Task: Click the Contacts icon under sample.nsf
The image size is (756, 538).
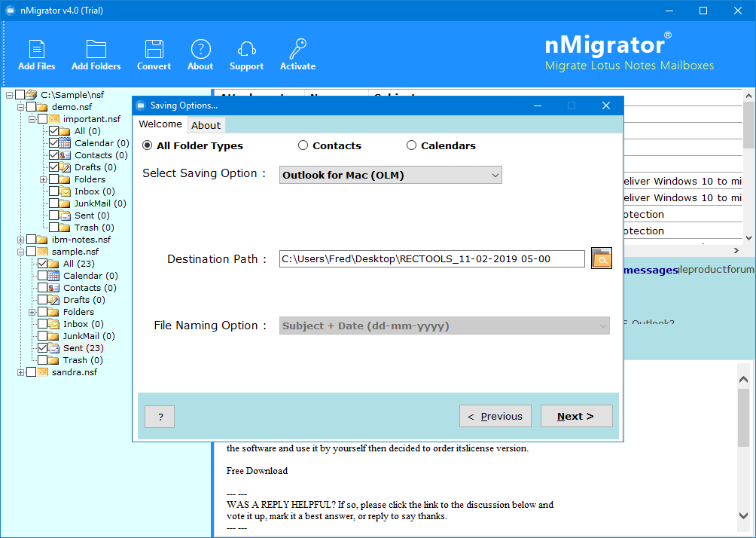Action: 53,288
